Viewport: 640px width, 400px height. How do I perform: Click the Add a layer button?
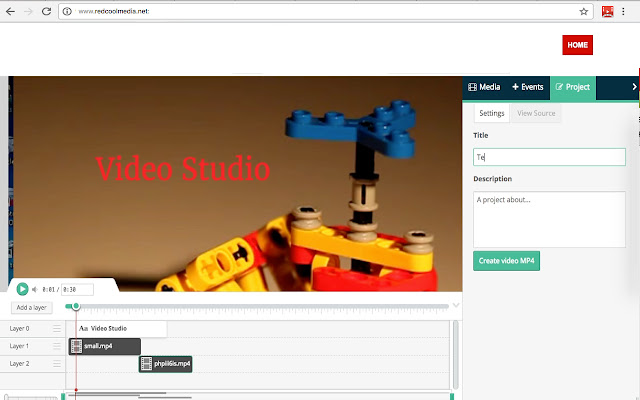32,307
